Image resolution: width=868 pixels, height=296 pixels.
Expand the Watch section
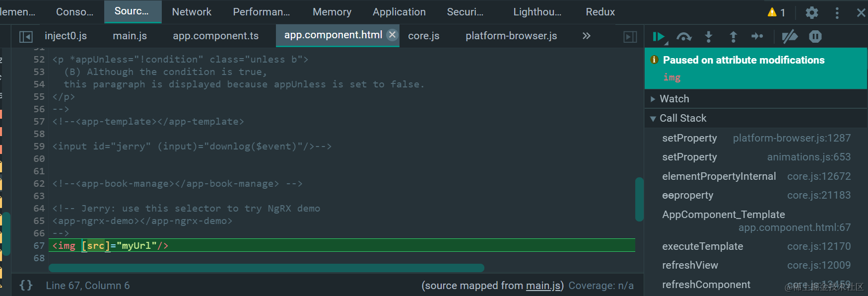click(653, 99)
